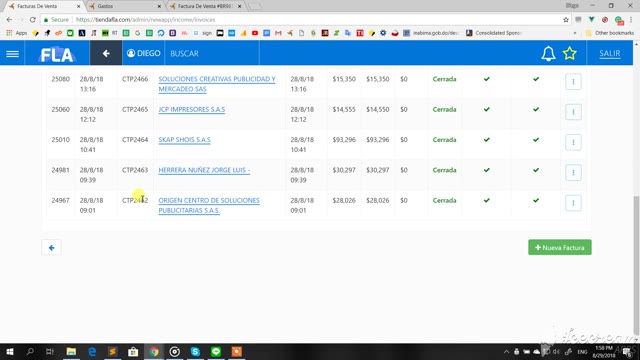Image resolution: width=640 pixels, height=360 pixels.
Task: Open options menu for invoice 24967
Action: pos(573,203)
